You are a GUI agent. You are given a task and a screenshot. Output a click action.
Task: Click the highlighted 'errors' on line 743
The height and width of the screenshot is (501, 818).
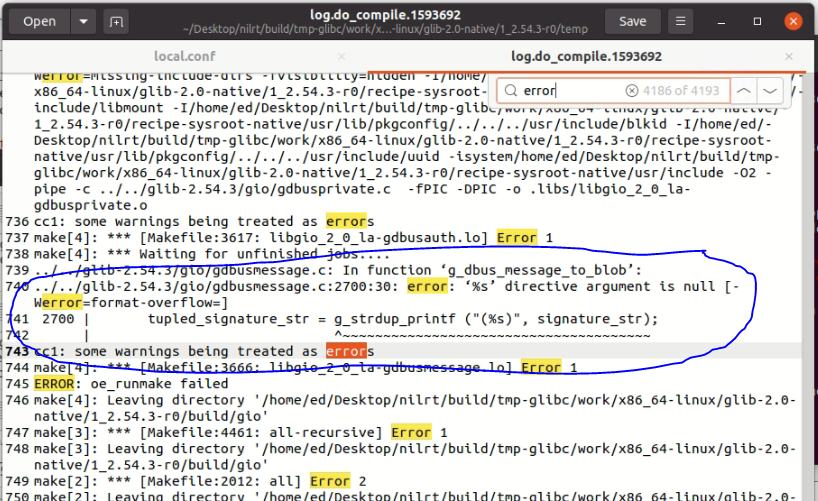[350, 351]
